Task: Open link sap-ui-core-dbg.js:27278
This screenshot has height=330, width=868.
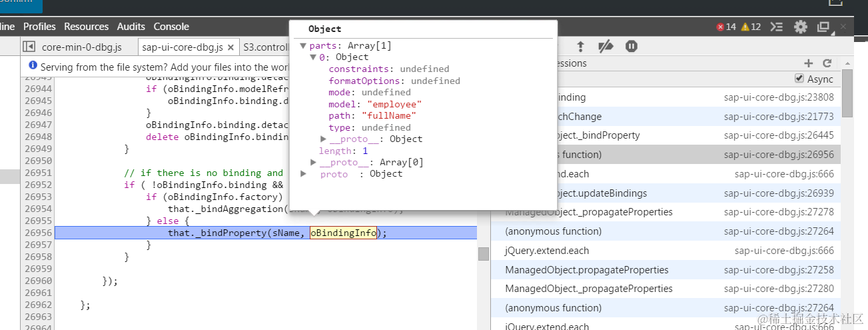Action: click(779, 212)
